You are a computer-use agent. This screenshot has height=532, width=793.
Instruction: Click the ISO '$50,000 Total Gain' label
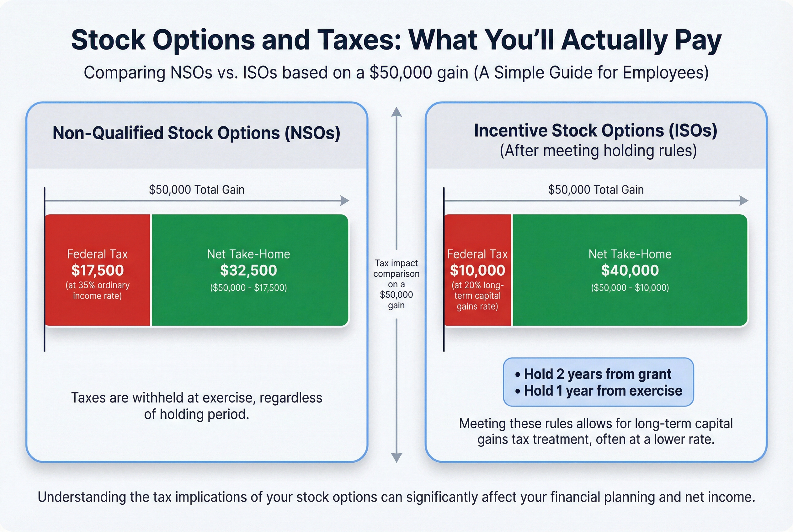(595, 190)
